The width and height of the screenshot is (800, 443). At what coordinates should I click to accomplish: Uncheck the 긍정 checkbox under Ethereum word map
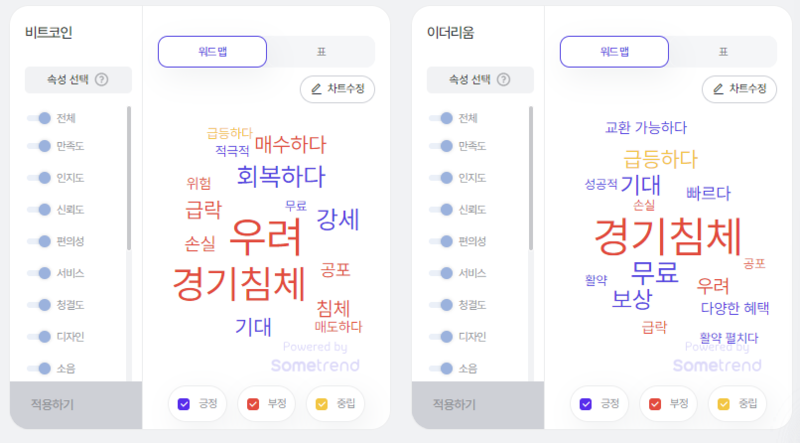coord(586,404)
